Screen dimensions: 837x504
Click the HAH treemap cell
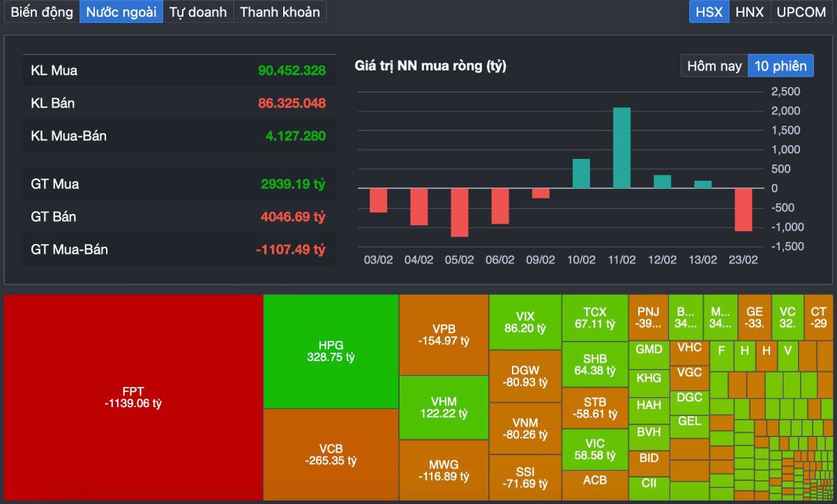pyautogui.click(x=649, y=410)
